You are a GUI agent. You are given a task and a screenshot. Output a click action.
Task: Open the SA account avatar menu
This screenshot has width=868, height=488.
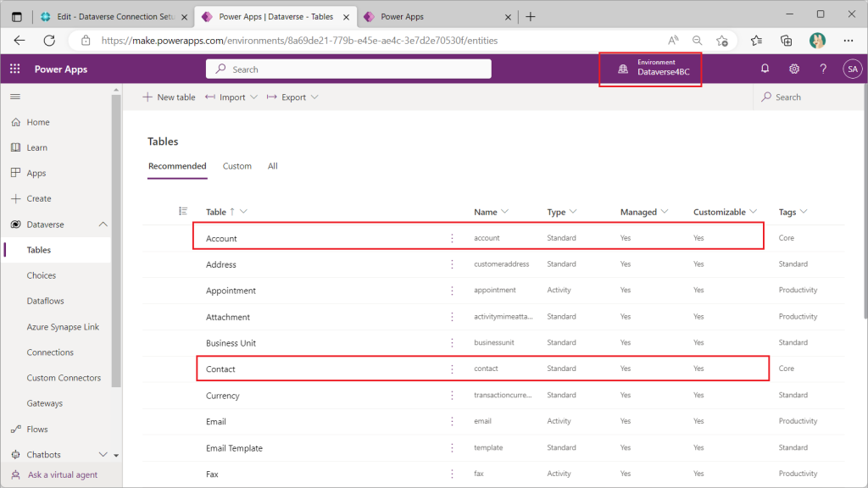point(852,69)
